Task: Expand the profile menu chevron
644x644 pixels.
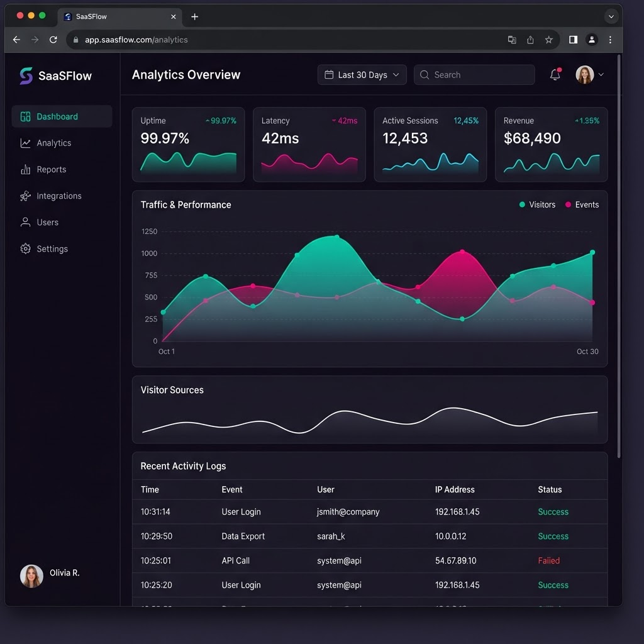Action: click(x=601, y=75)
